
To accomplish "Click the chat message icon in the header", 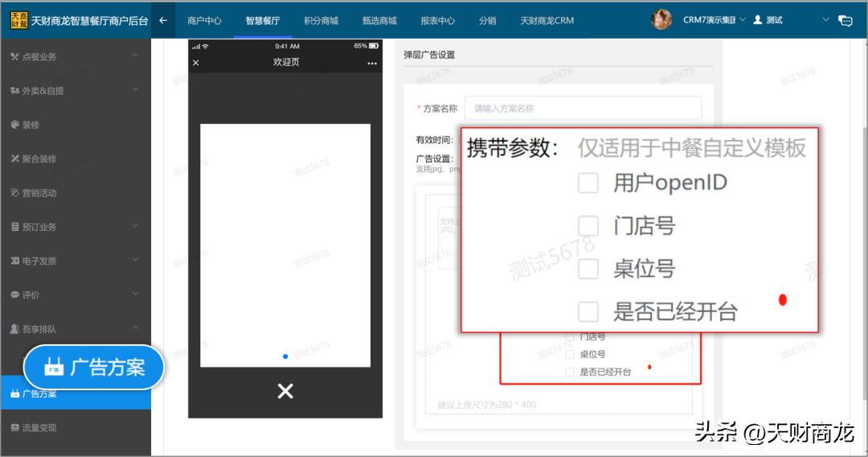I will (x=845, y=20).
